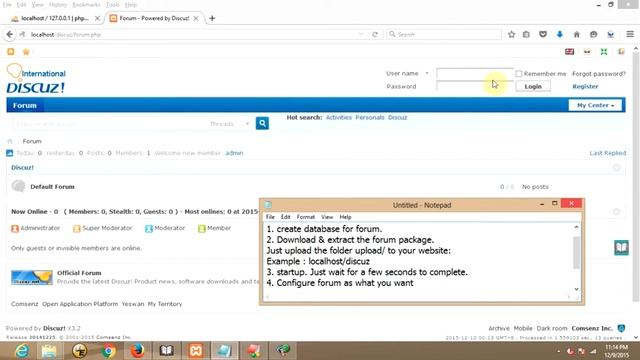
Task: Click the User name input field
Action: point(475,73)
